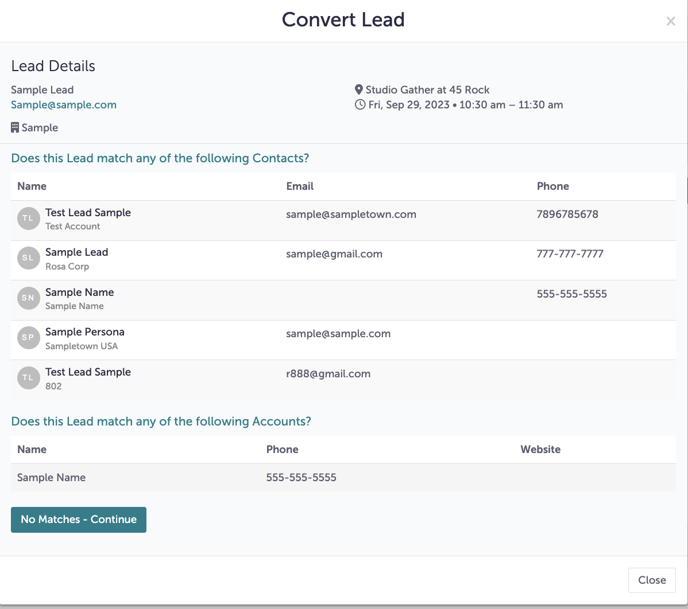Choose Sample Name in the Accounts table
The image size is (688, 609).
pos(51,478)
